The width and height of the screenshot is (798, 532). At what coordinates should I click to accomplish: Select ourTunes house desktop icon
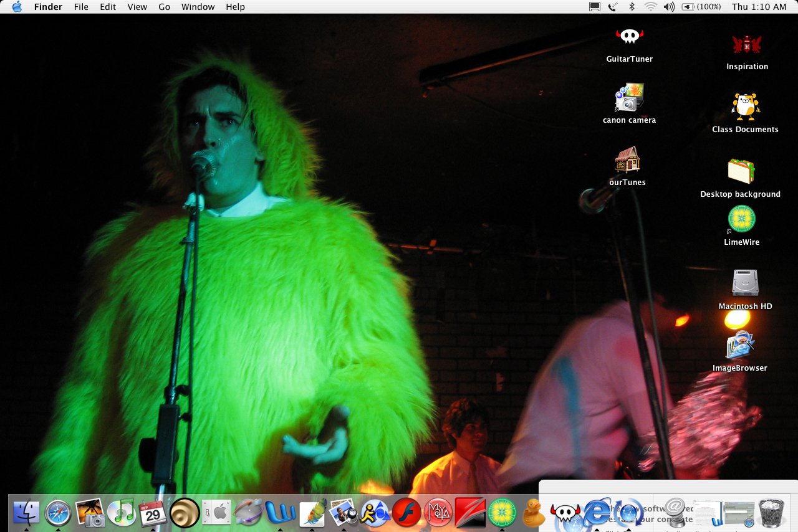click(628, 159)
